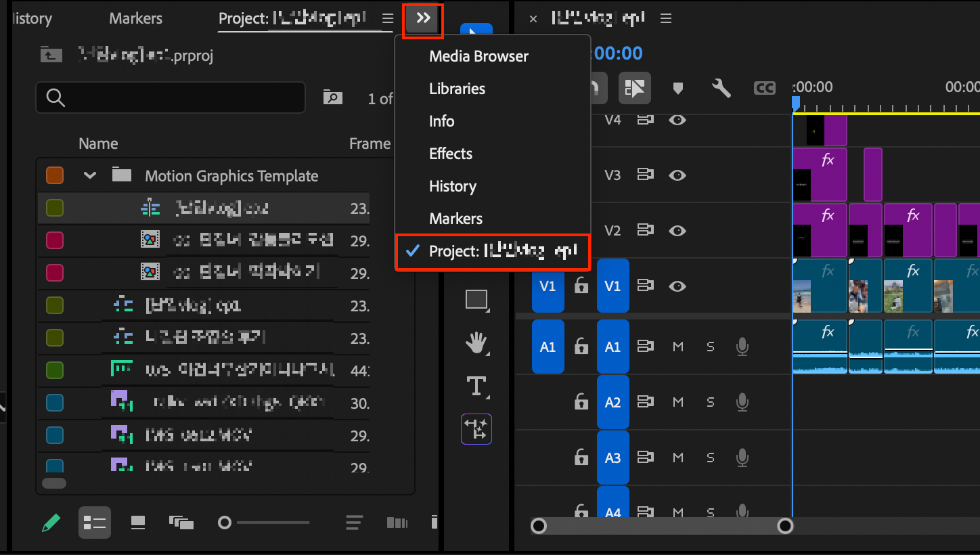Add a marker with the marker icon
Image resolution: width=980 pixels, height=555 pixels.
[x=677, y=87]
